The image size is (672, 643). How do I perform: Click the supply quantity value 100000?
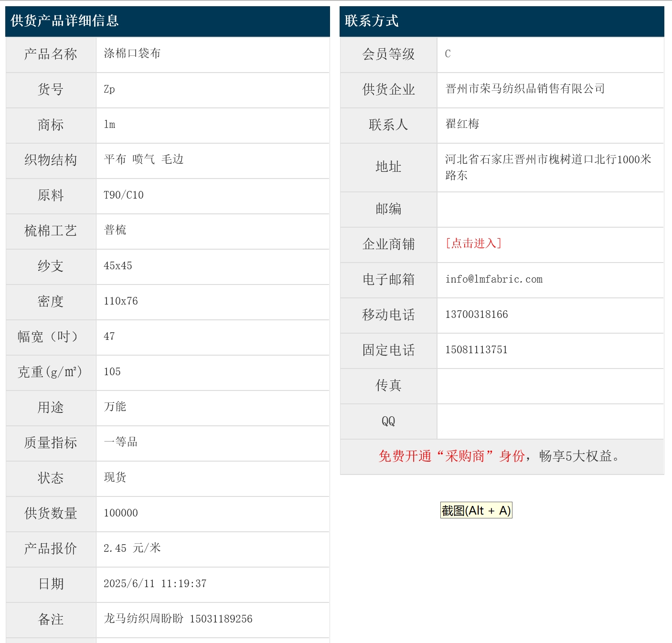click(120, 513)
